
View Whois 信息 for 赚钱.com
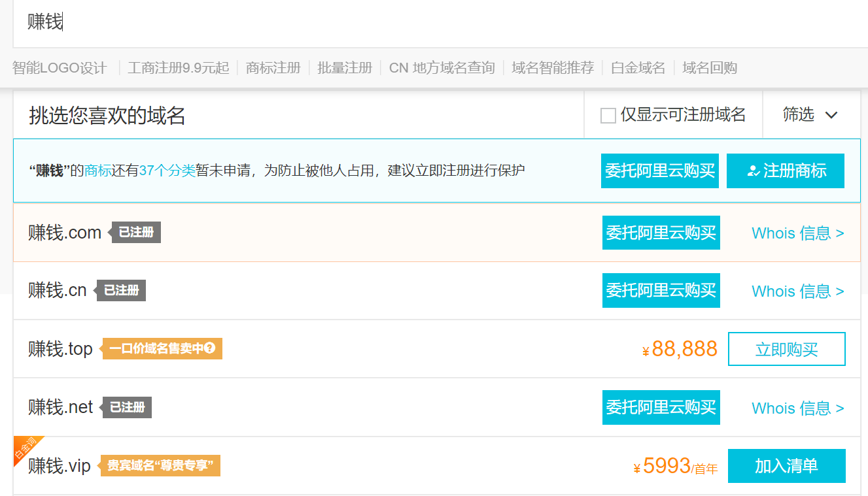click(x=798, y=233)
